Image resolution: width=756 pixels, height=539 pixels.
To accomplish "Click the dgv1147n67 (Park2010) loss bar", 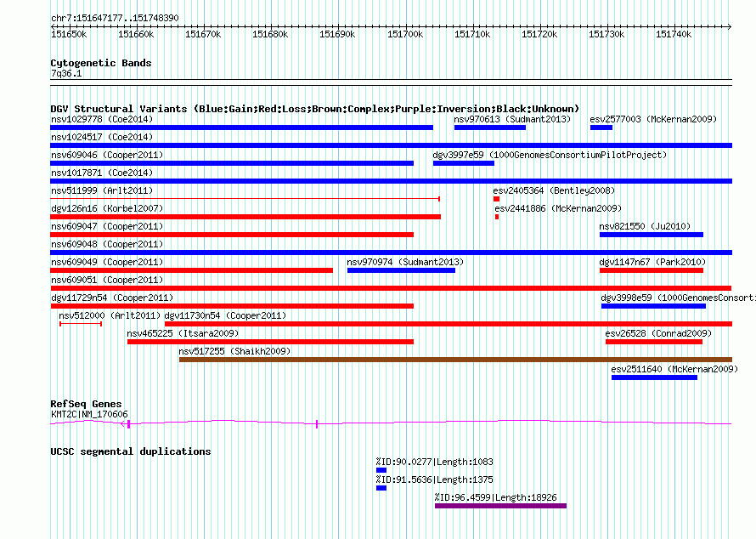I will click(652, 270).
